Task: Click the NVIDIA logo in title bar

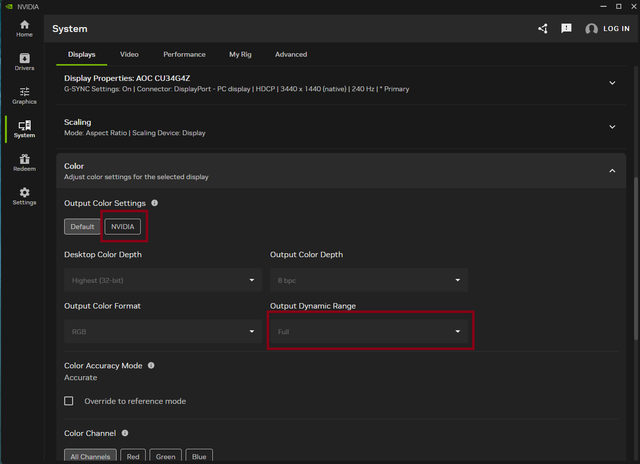Action: [x=9, y=7]
